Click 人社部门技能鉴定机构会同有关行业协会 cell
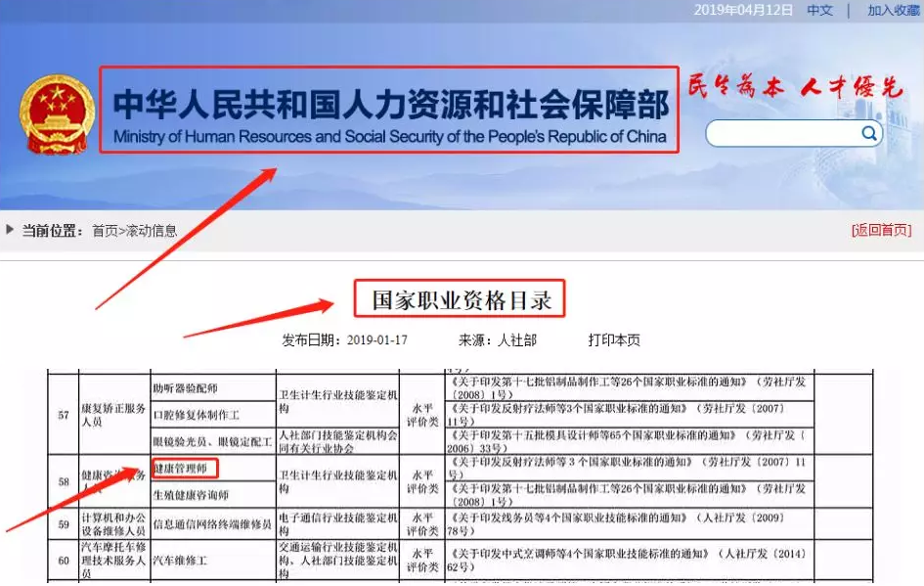The height and width of the screenshot is (586, 924). (x=338, y=441)
